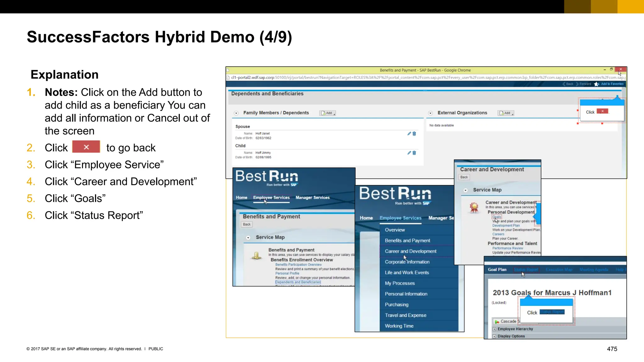
Task: Click the Cascade icon in the Goal Plan toolbar
Action: tap(497, 321)
